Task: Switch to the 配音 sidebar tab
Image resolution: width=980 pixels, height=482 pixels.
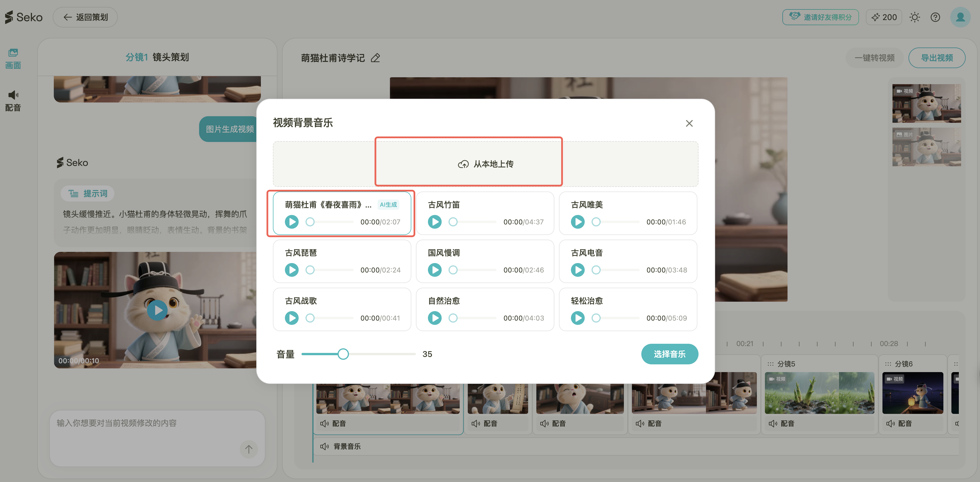Action: coord(13,101)
